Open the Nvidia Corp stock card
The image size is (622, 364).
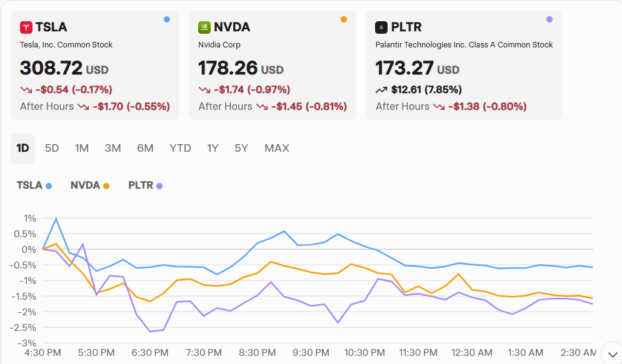272,65
